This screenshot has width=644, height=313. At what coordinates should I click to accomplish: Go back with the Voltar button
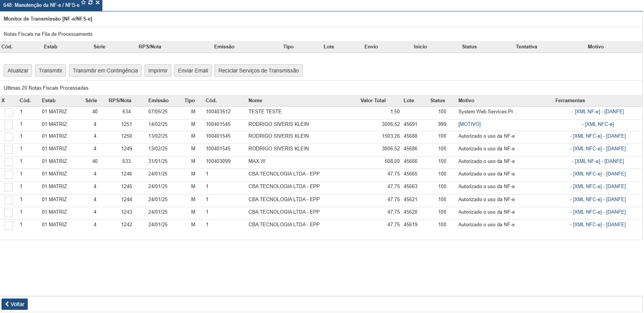pos(14,304)
